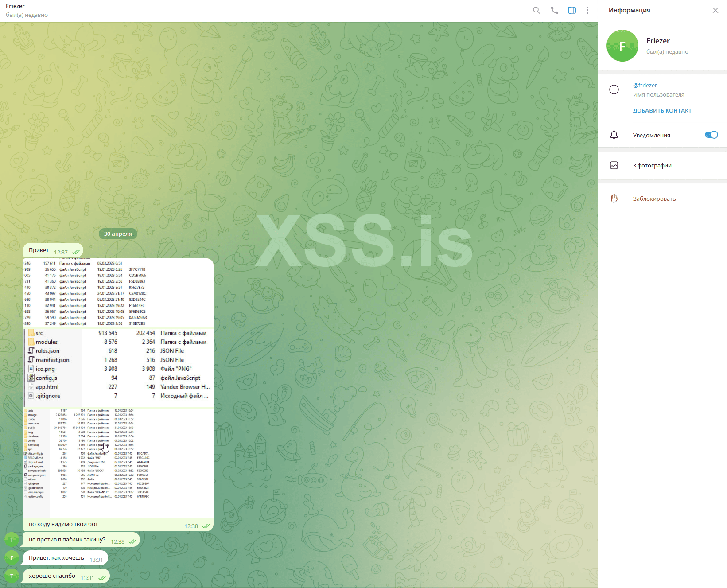727x588 pixels.
Task: Click the bell icon next to Уведомления
Action: [614, 135]
